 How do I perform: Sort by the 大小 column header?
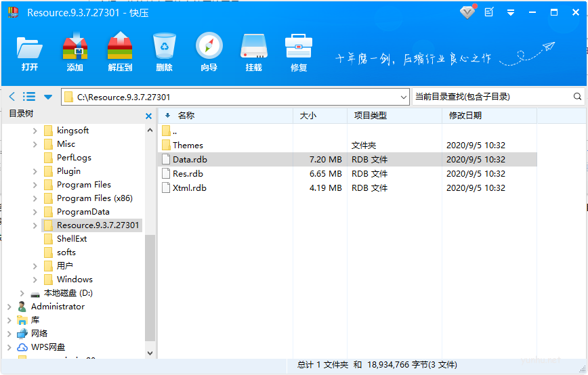coord(320,116)
